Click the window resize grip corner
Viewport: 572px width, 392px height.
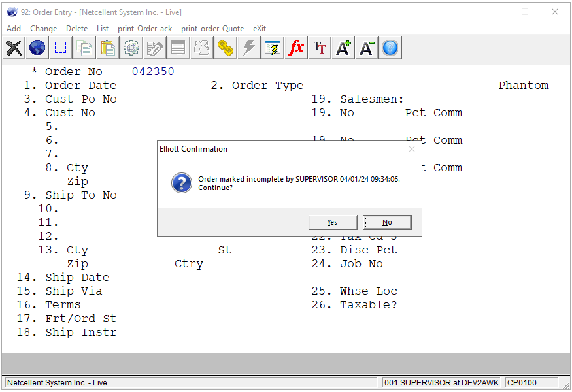(565, 385)
